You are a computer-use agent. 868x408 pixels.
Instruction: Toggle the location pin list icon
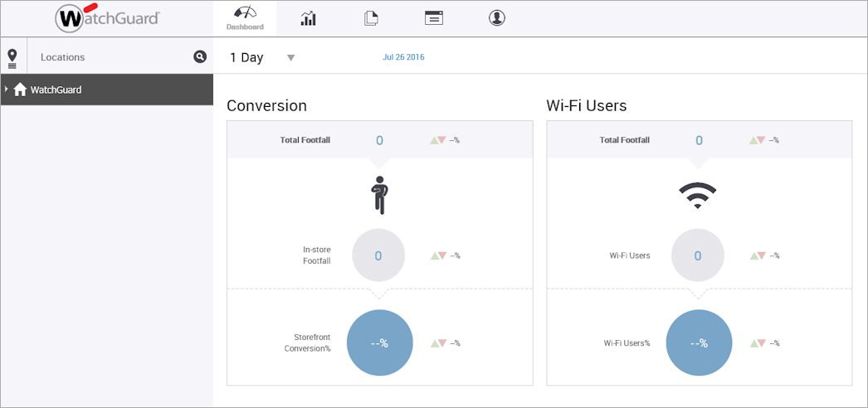12,57
